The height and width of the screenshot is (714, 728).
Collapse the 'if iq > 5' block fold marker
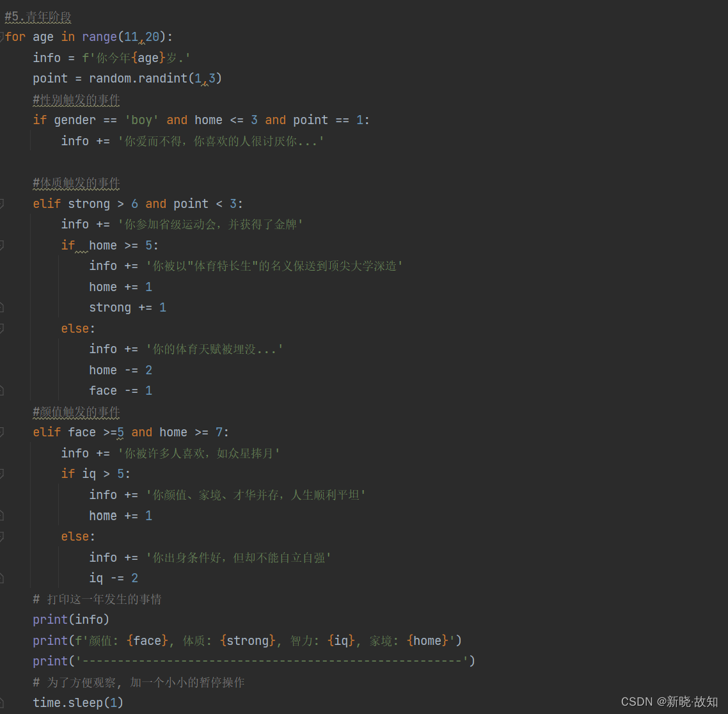(x=1, y=473)
